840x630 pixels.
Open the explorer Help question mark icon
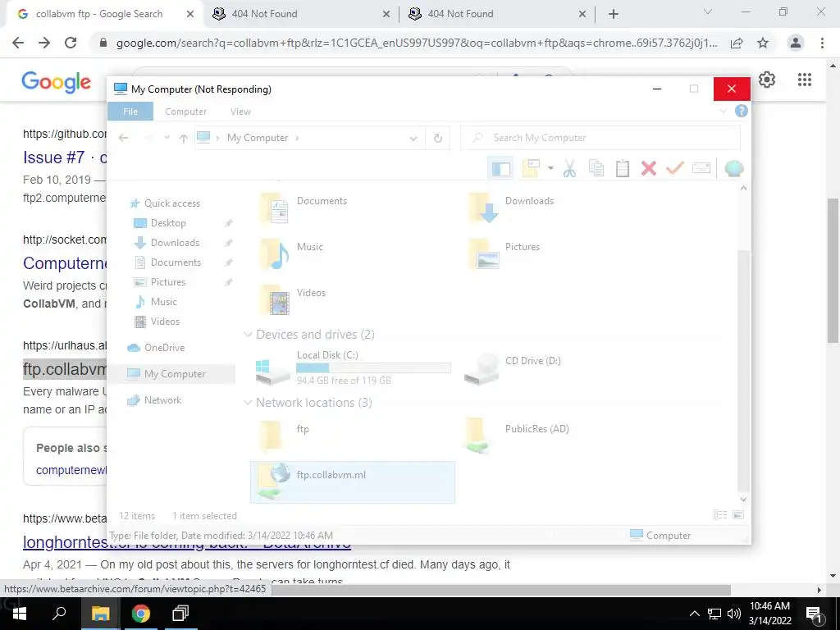click(742, 111)
